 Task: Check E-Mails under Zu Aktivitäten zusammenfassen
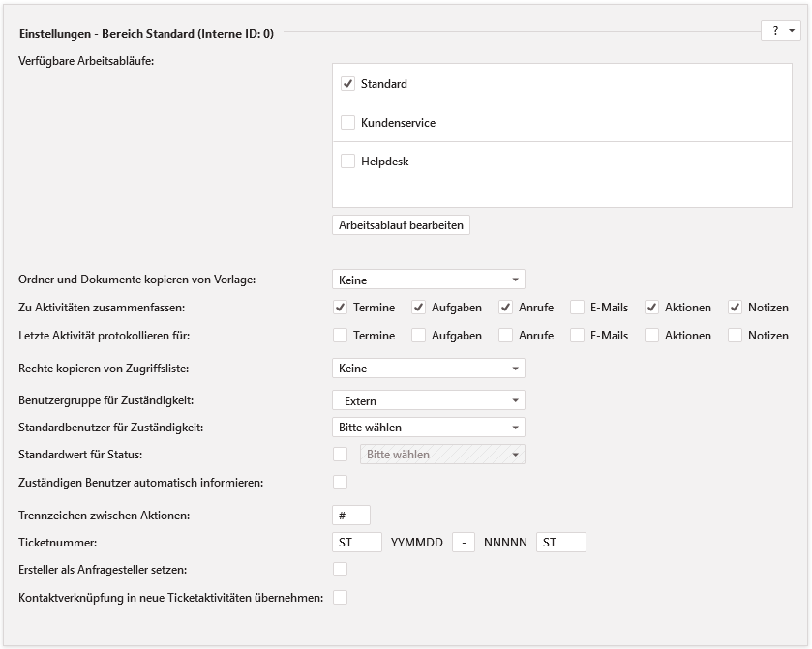tap(577, 308)
